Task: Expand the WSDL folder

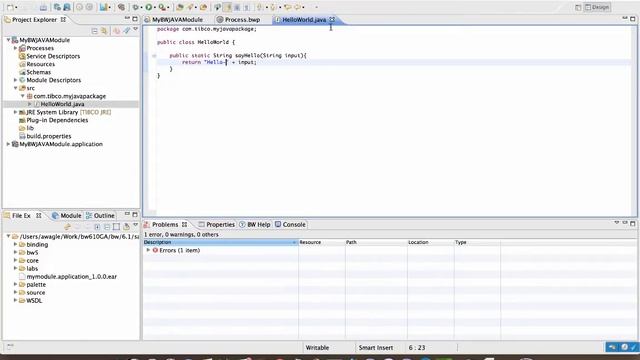Action: tap(16, 300)
